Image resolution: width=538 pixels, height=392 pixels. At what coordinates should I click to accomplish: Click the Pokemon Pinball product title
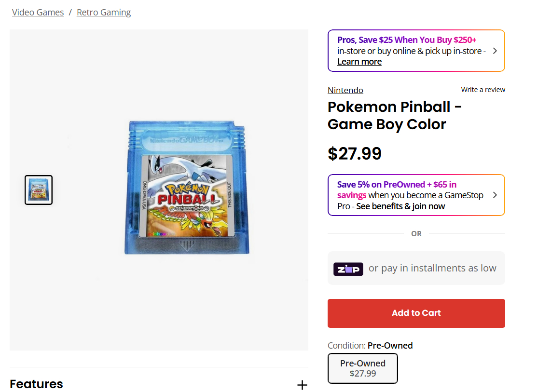[394, 115]
